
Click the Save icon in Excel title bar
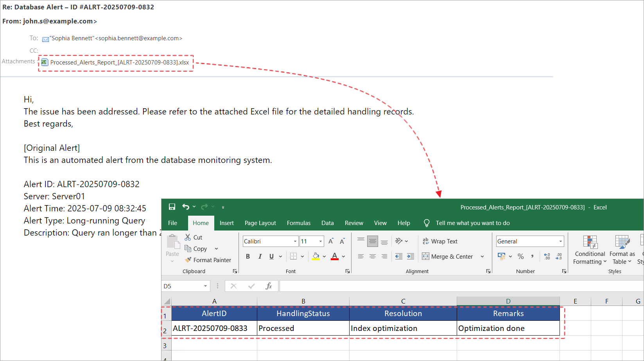[172, 207]
